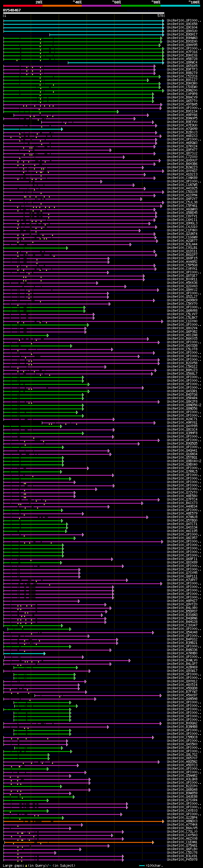Select the cyan ~100% color legend segment

click(x=180, y=6)
